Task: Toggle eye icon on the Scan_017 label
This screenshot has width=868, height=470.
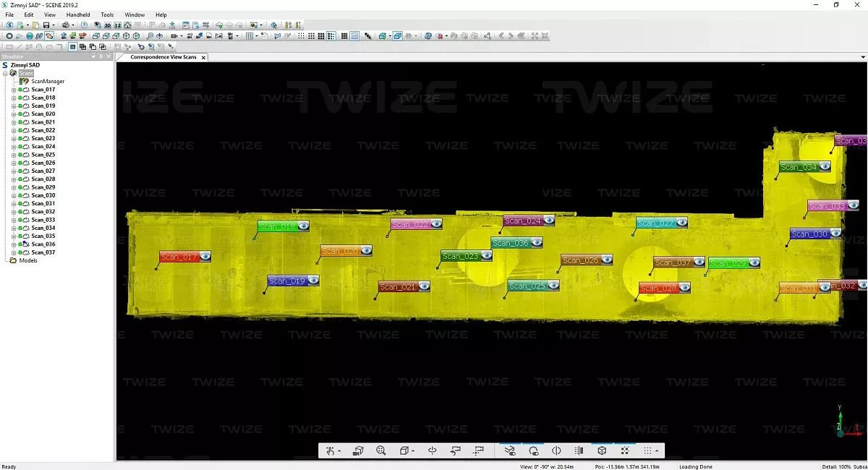Action: click(205, 256)
